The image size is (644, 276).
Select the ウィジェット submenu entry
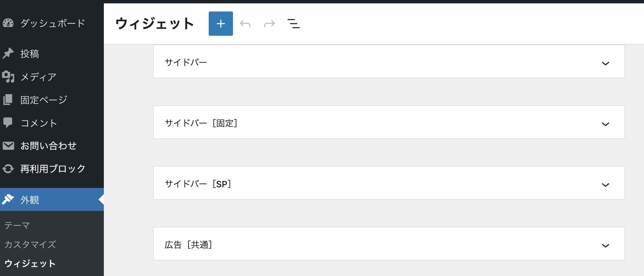point(30,264)
